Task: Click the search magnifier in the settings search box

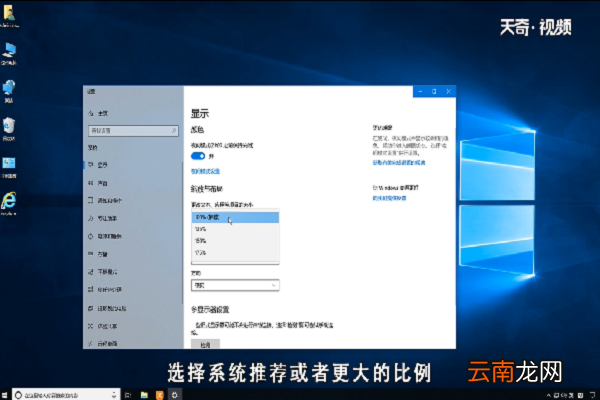Action: (173, 131)
